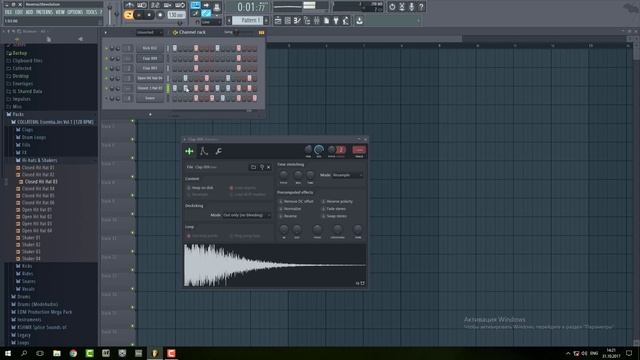Click the Channel rack title icon
Screen dimensions: 640x360
tap(175, 32)
